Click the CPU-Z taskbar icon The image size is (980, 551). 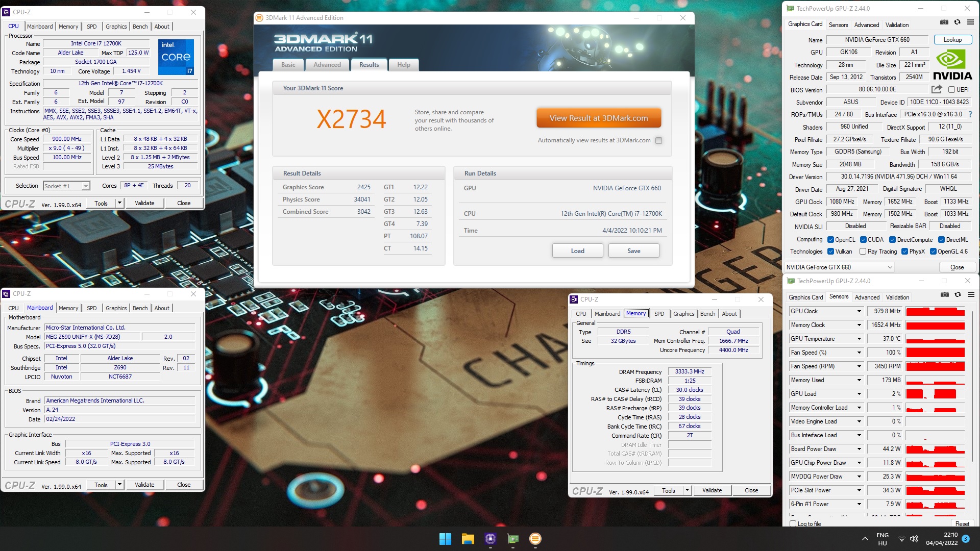click(x=491, y=539)
